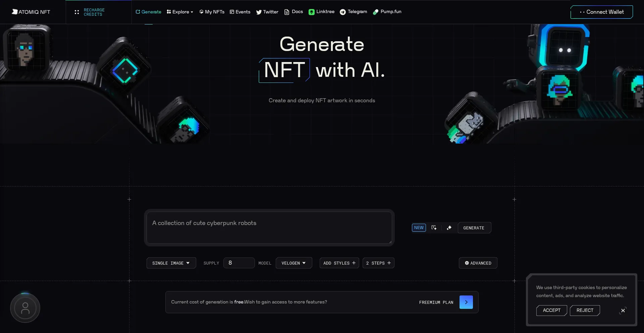Open the Telegram link
Image resolution: width=644 pixels, height=333 pixels.
pyautogui.click(x=353, y=12)
